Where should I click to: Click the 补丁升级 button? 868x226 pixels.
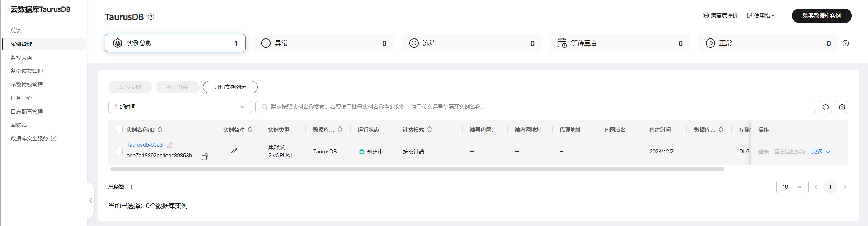click(178, 87)
